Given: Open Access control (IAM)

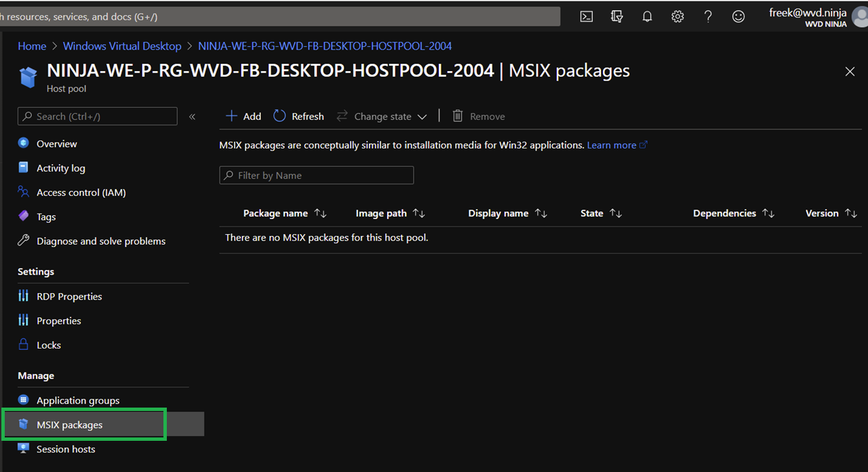Looking at the screenshot, I should pyautogui.click(x=81, y=193).
